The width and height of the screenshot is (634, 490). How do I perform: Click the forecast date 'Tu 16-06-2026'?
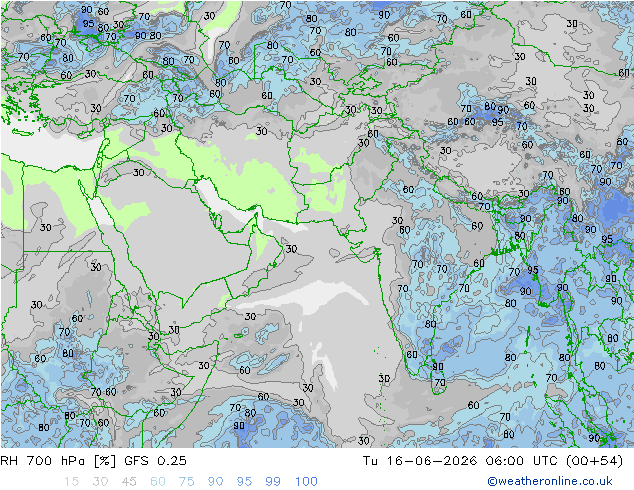pos(420,460)
